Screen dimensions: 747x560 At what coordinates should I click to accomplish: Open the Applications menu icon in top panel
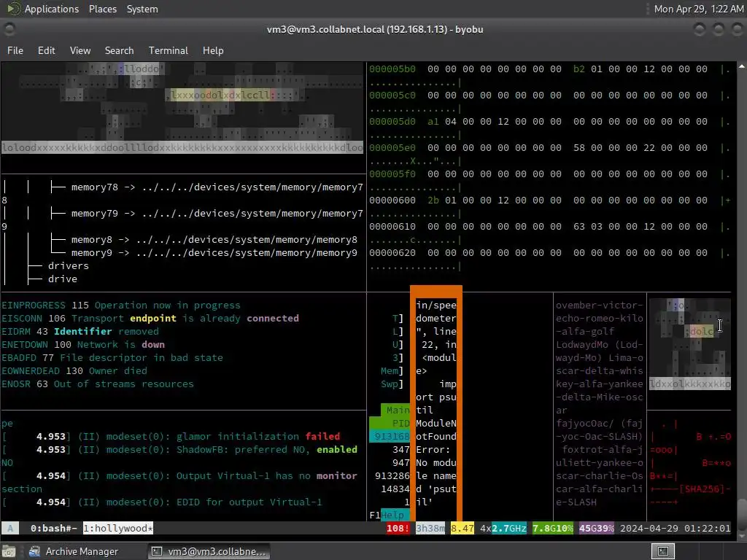pos(14,9)
